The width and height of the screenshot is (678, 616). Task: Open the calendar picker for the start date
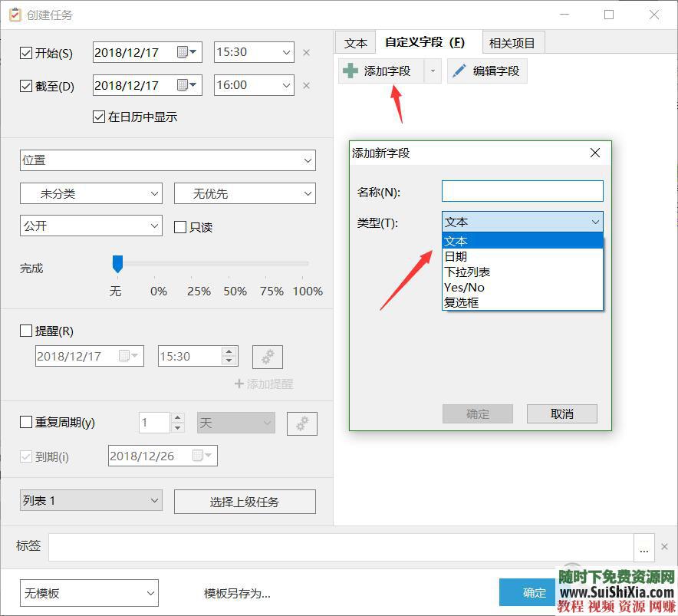(186, 52)
